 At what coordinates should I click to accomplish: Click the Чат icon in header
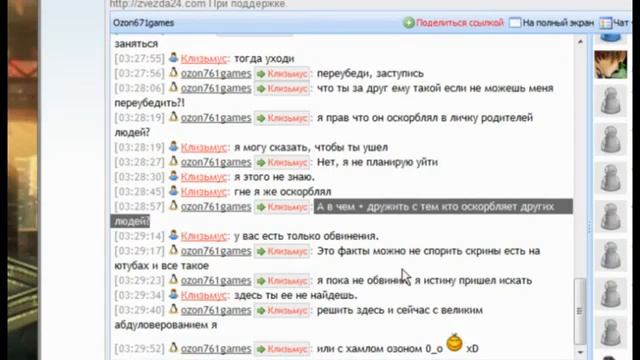tap(605, 23)
